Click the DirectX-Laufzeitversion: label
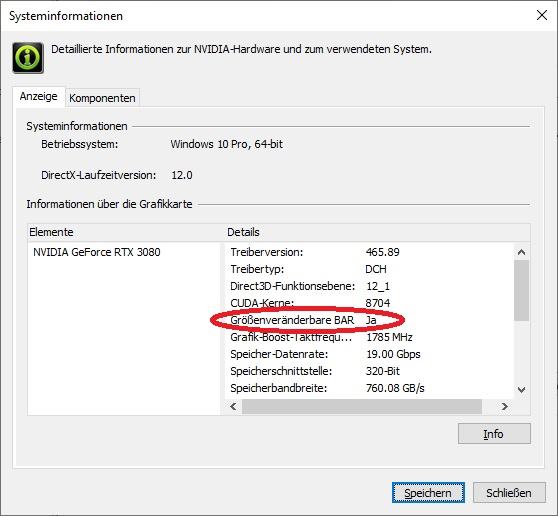Image resolution: width=558 pixels, height=516 pixels. tap(99, 175)
